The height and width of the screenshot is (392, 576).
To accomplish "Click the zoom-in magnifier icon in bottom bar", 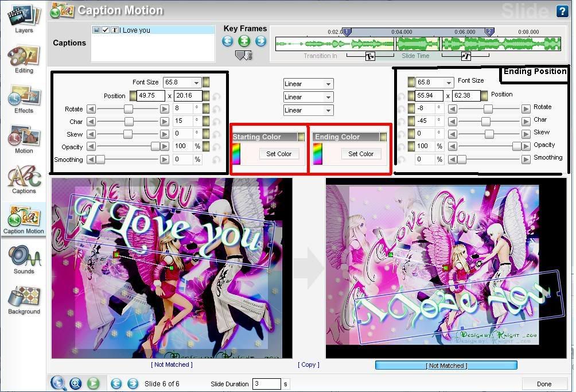I will pyautogui.click(x=76, y=383).
